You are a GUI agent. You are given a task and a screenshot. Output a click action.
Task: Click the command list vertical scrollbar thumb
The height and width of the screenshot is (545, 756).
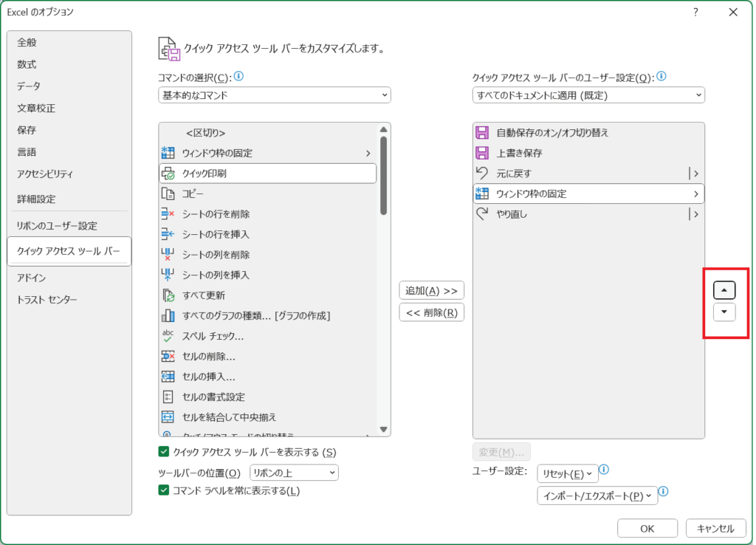pyautogui.click(x=383, y=176)
